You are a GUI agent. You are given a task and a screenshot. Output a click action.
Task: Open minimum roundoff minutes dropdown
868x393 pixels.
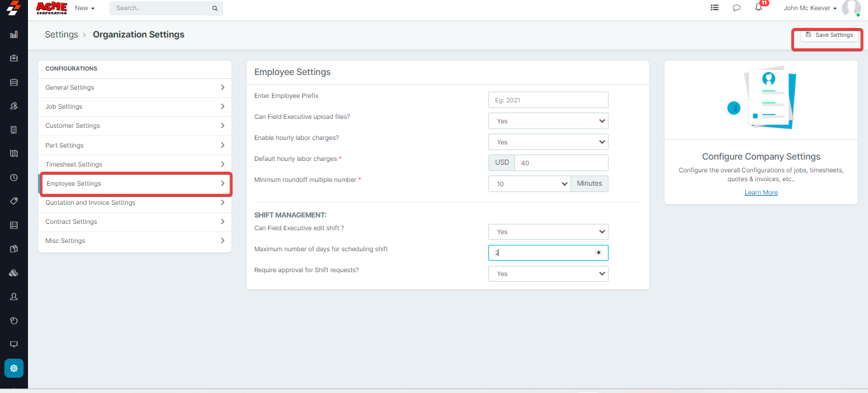530,184
